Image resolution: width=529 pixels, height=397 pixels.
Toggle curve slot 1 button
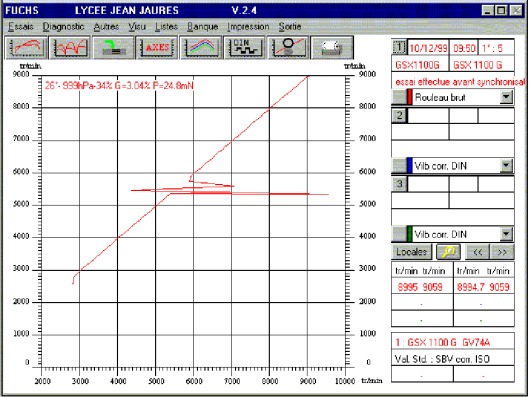(399, 47)
